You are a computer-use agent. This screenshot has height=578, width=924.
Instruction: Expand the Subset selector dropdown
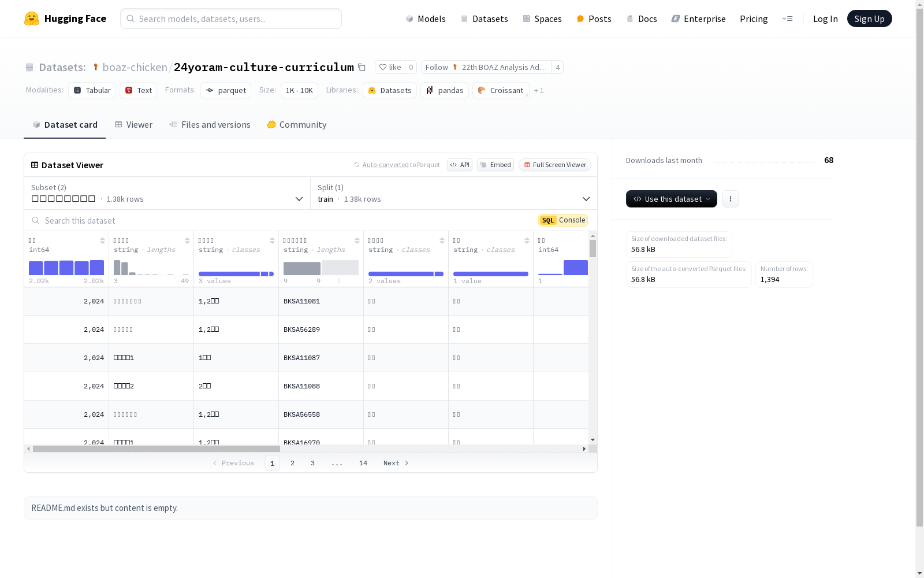[167, 193]
